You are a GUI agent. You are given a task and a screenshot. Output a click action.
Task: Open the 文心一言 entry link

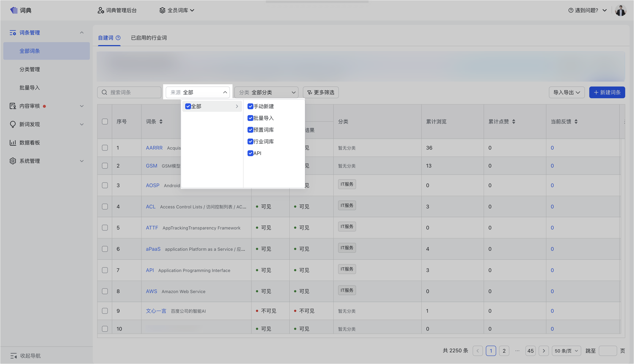[156, 311]
